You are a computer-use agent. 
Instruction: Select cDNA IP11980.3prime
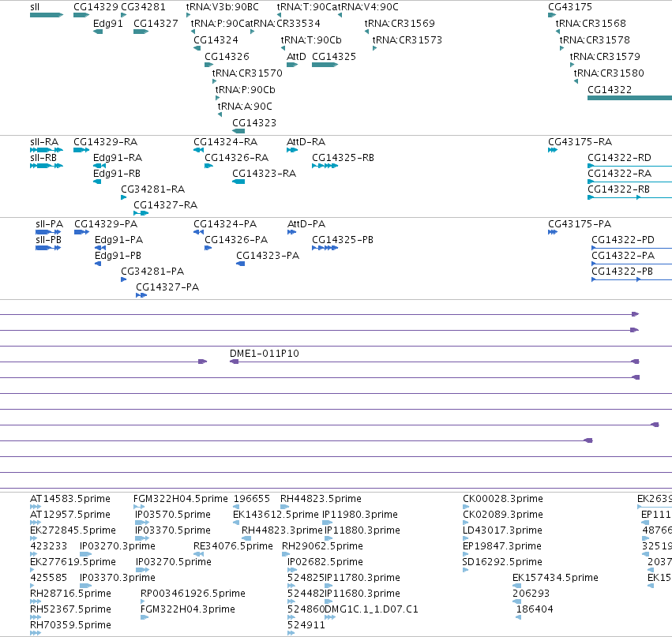(x=328, y=523)
